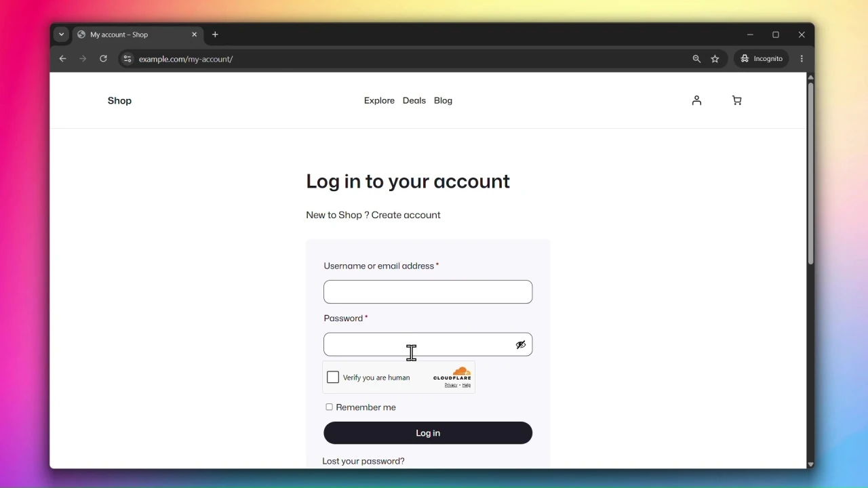Click the zoom magnifier icon

click(x=696, y=59)
